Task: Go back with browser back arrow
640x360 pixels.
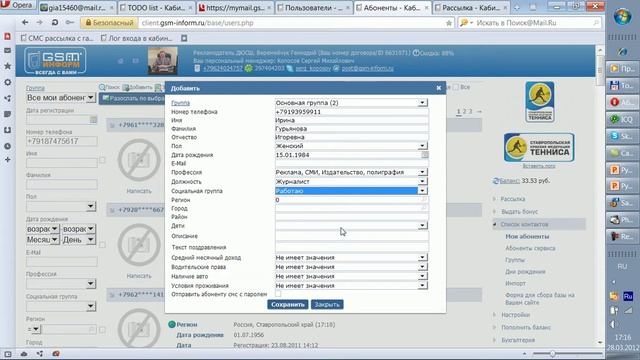Action: coord(25,22)
